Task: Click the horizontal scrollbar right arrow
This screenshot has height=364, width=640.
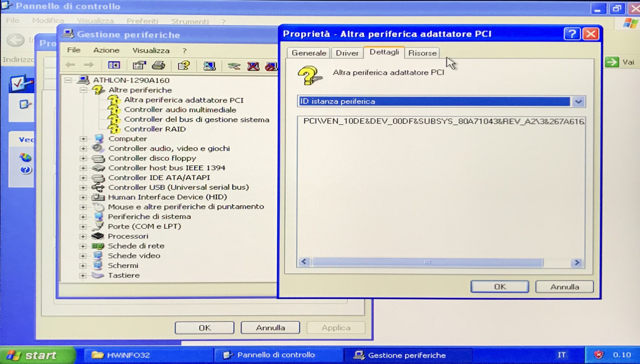Action: tap(577, 262)
